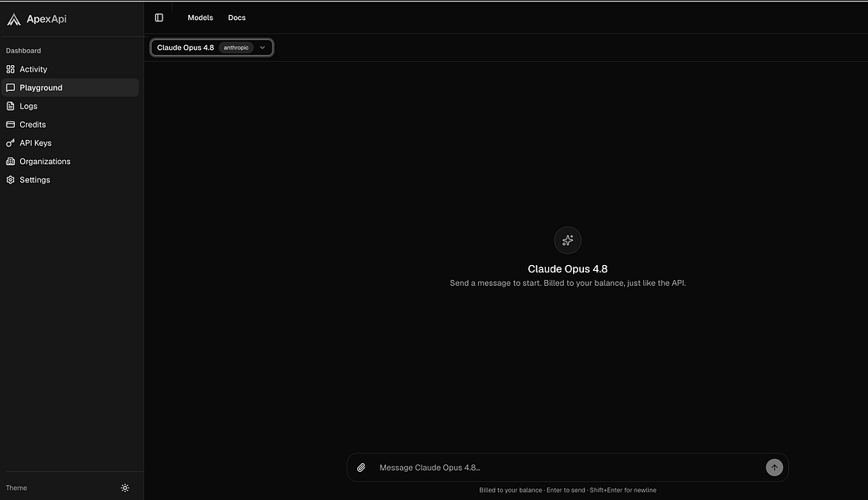Image resolution: width=868 pixels, height=500 pixels.
Task: Click the Theme label in sidebar
Action: (x=16, y=487)
